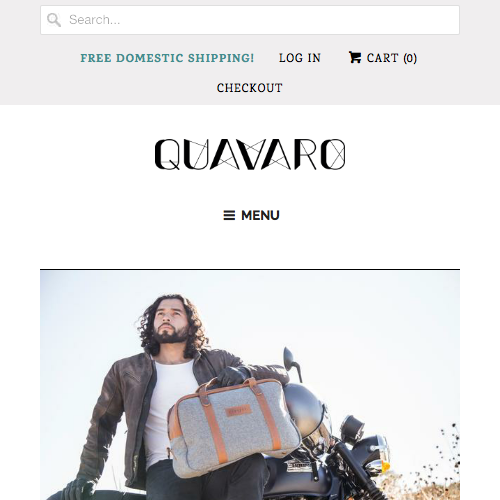500x500 pixels.
Task: Open the Free Domestic Shipping link
Action: pos(167,58)
